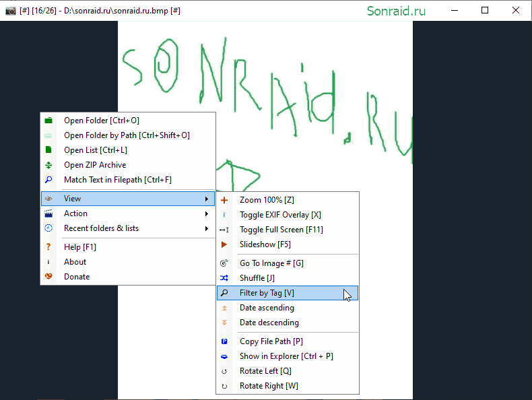532x400 pixels.
Task: Click the Filter by Tag magnifier icon
Action: point(224,293)
